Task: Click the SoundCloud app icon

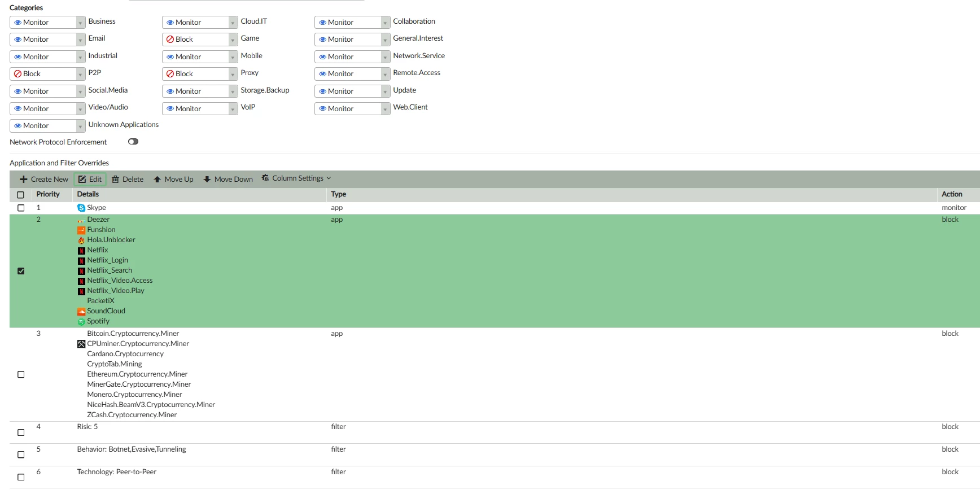Action: click(x=81, y=311)
